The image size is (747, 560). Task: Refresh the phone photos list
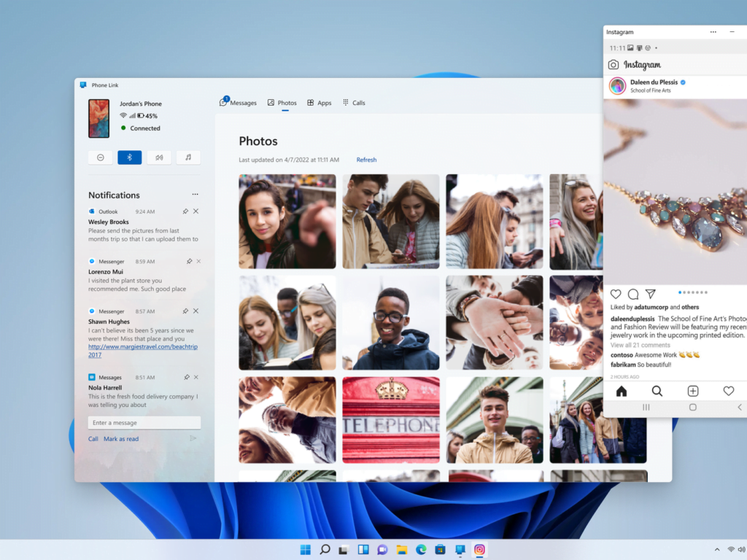click(367, 160)
